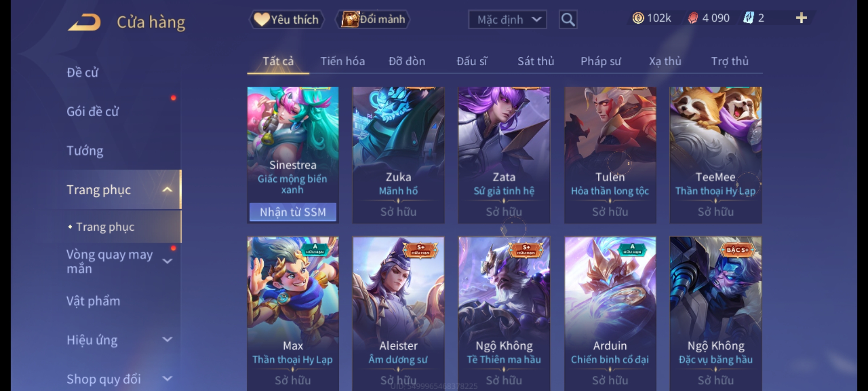Tap the gold coin balance icon
Viewport: 868px width, 391px height.
coord(638,18)
